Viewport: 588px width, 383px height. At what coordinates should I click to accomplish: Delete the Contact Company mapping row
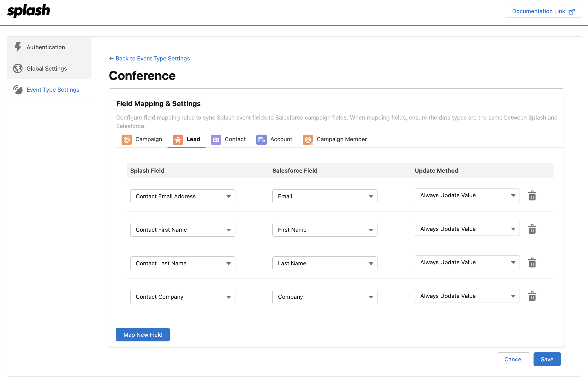[x=532, y=296]
